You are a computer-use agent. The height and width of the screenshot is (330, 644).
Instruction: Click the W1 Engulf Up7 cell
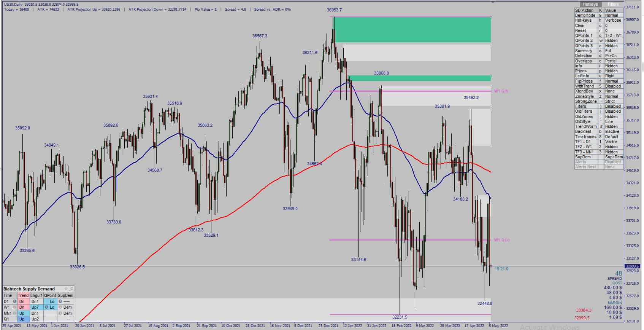pyautogui.click(x=36, y=307)
